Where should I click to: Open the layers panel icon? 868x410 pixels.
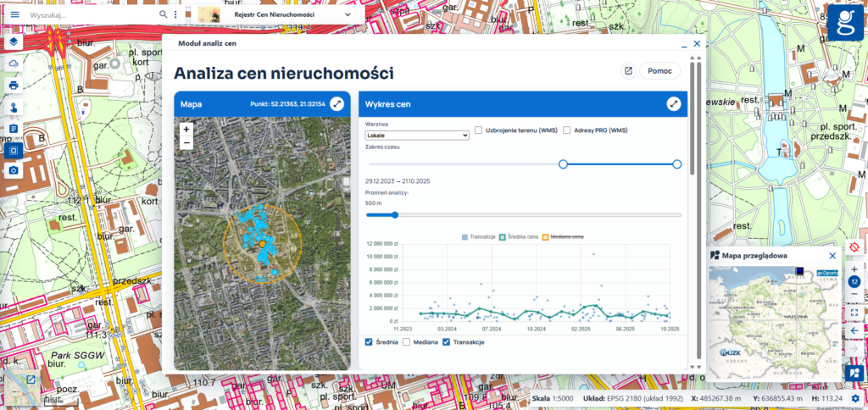coord(14,41)
